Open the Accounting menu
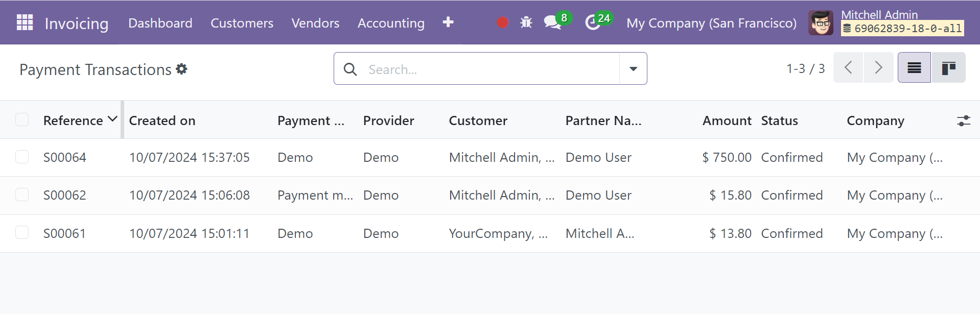Screen dimensions: 980x314 [391, 23]
